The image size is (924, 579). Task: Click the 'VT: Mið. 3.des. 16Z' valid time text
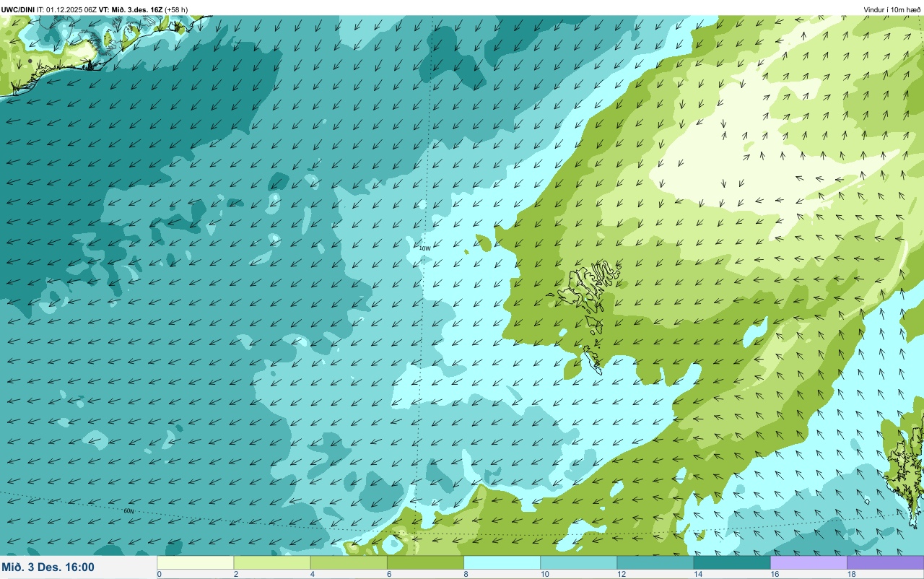(131, 9)
